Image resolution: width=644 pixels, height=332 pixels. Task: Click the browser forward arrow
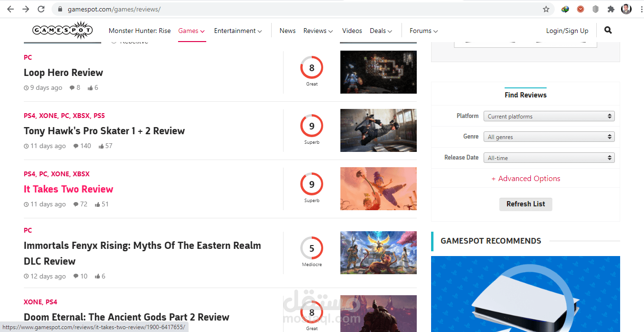pyautogui.click(x=26, y=9)
